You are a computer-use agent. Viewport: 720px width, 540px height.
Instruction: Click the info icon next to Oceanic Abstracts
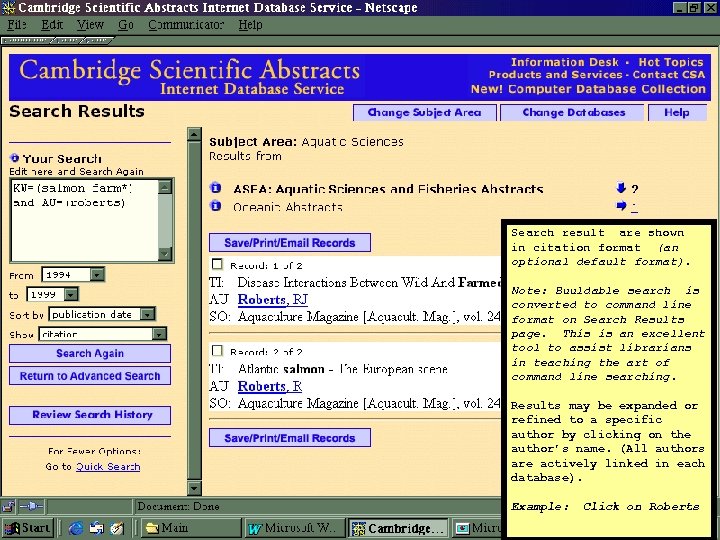point(215,206)
